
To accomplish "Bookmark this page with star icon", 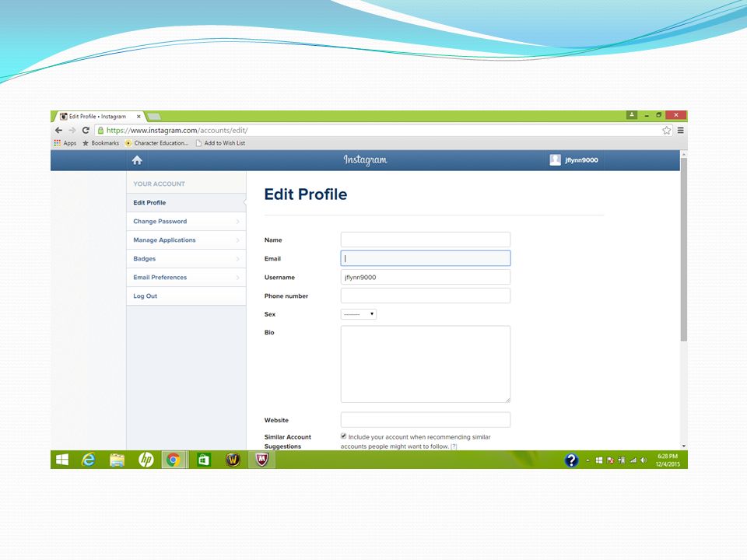I will 667,131.
